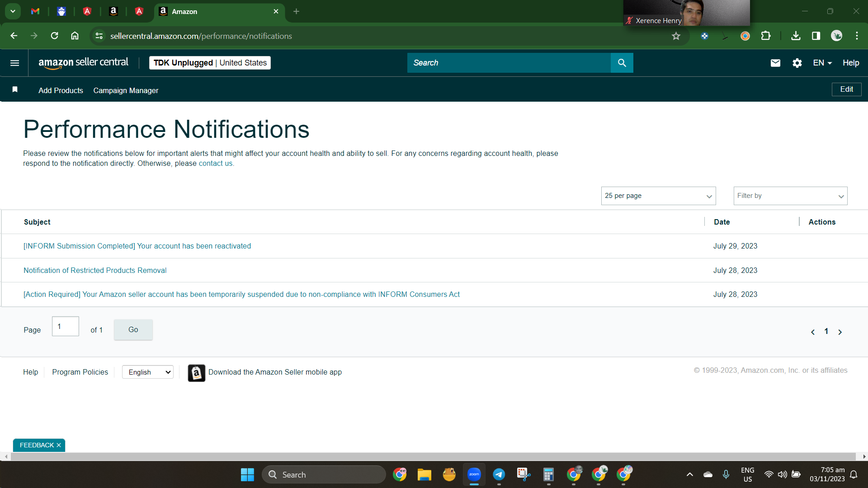Open the account reactivated notification
Image resolution: width=868 pixels, height=488 pixels.
point(137,246)
